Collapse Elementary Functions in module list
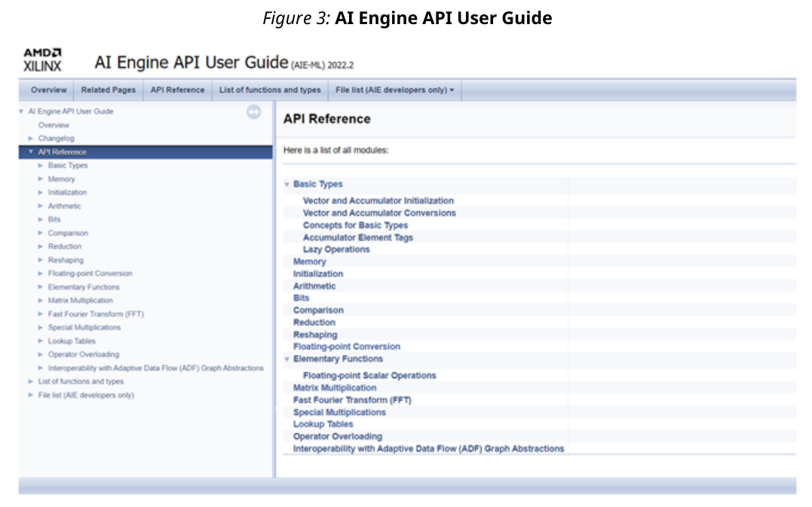812x507 pixels. 287,358
